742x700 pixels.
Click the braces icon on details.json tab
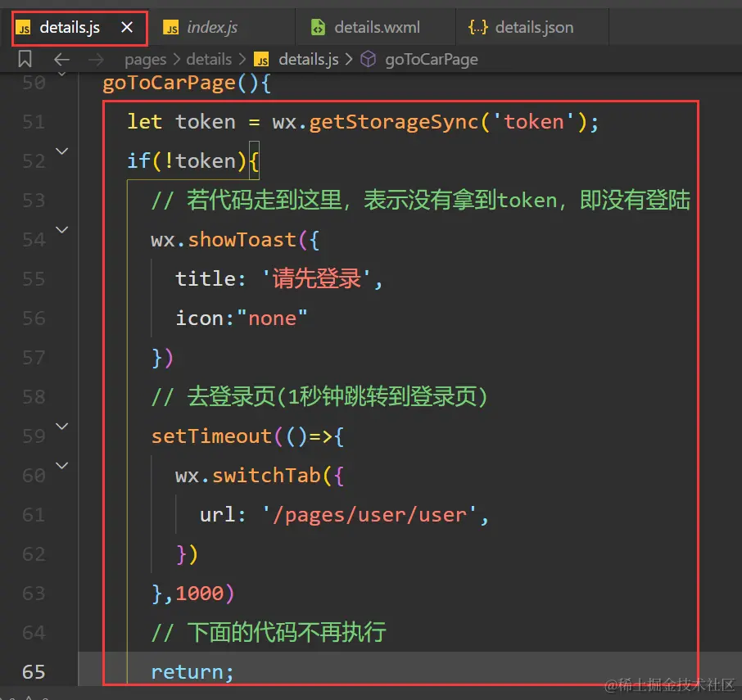tap(478, 28)
